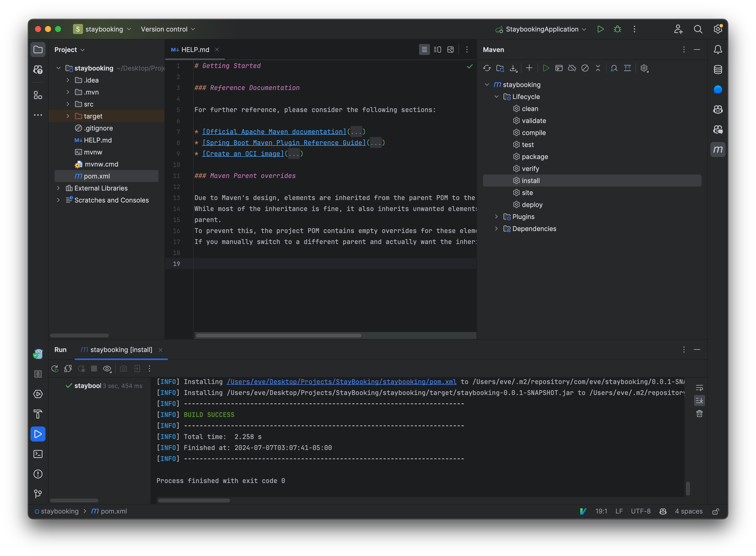756x556 pixels.
Task: Rerun the staybooking install task
Action: 54,368
